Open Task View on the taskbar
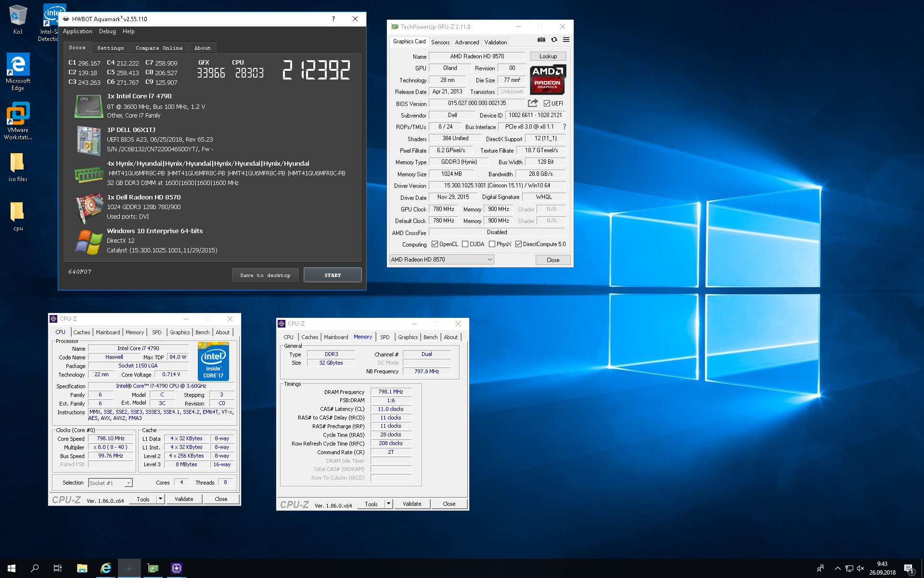Viewport: 924px width, 578px height. pyautogui.click(x=58, y=568)
